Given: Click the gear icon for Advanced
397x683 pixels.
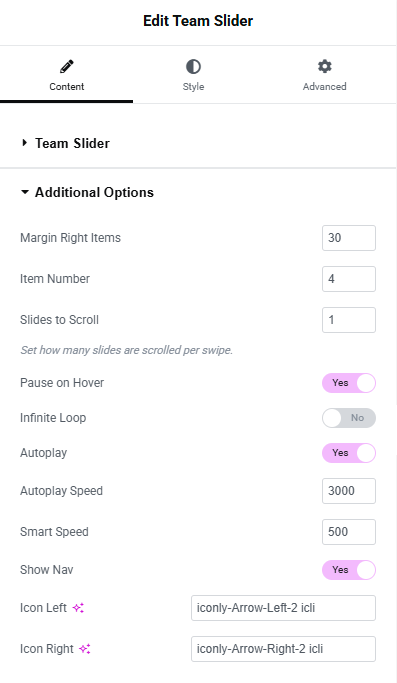Looking at the screenshot, I should pyautogui.click(x=324, y=66).
